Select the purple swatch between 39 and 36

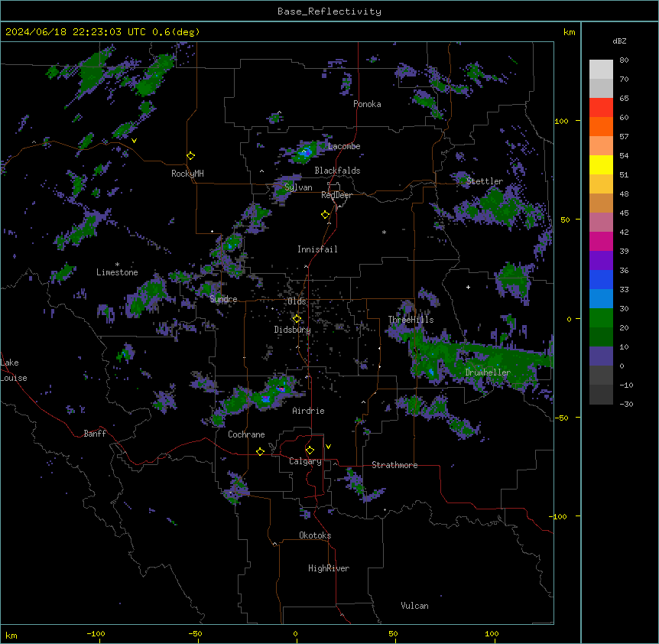pos(601,261)
